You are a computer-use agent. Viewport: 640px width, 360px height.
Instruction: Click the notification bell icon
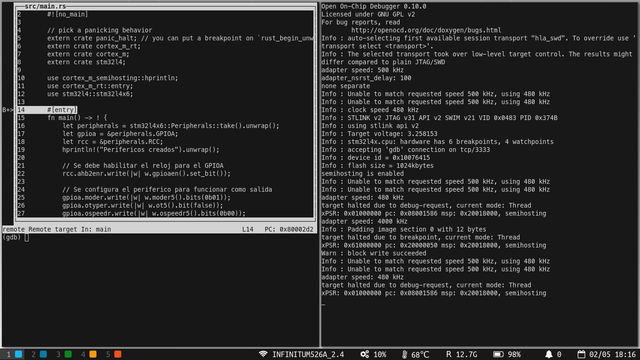pos(549,354)
